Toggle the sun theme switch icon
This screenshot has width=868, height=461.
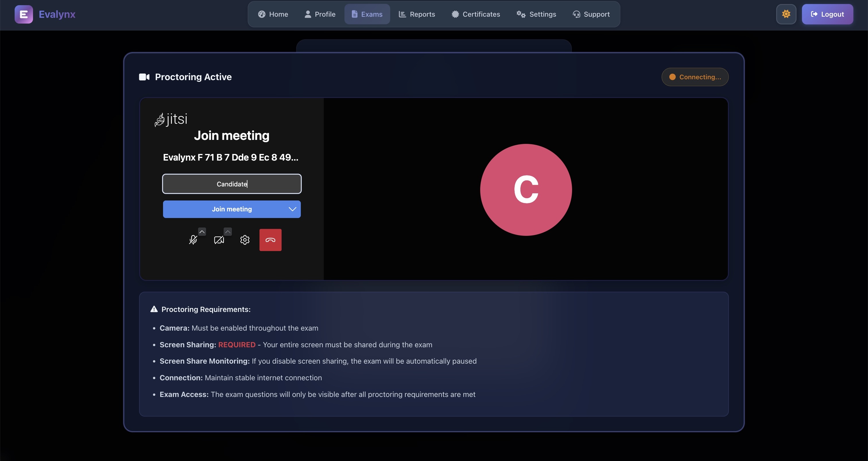[x=786, y=14]
